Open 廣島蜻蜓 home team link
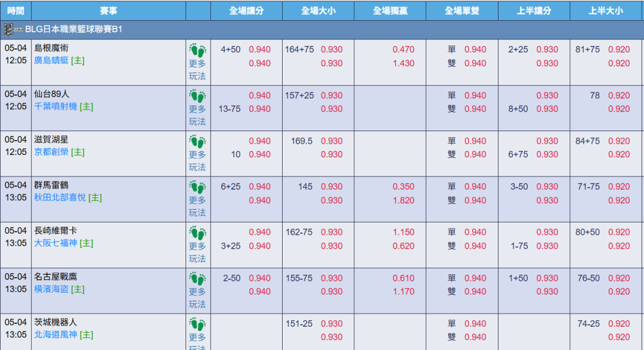This screenshot has height=350, width=644. [51, 60]
